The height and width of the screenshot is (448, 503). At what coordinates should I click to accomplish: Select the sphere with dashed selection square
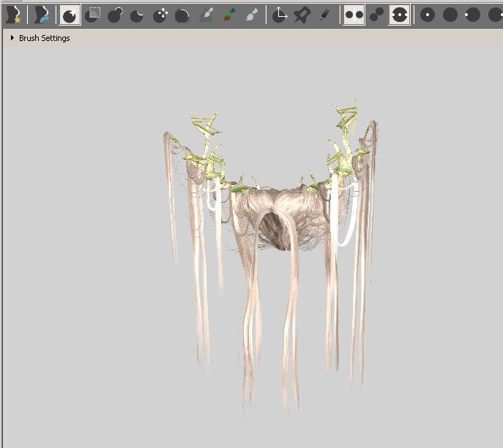93,15
